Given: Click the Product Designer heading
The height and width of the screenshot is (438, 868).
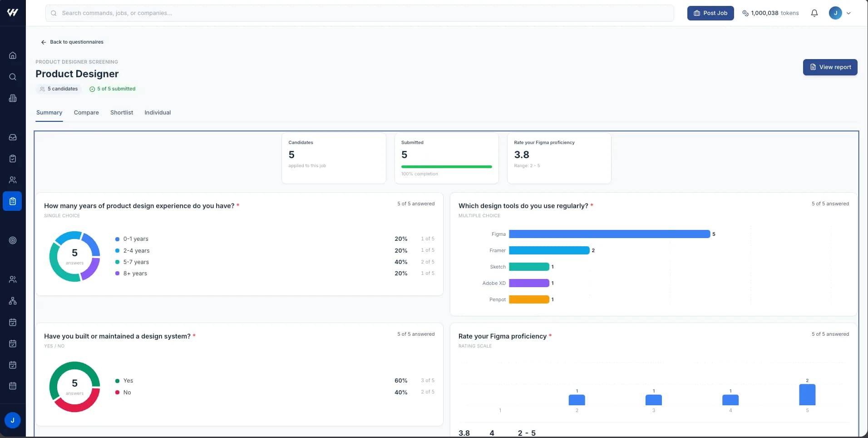Looking at the screenshot, I should pos(77,74).
